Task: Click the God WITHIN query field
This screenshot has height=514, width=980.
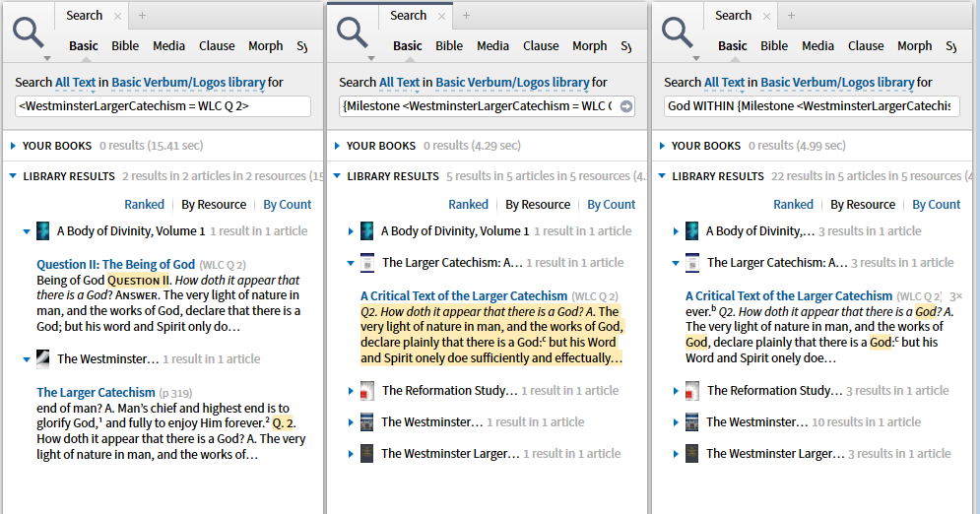Action: [x=812, y=106]
